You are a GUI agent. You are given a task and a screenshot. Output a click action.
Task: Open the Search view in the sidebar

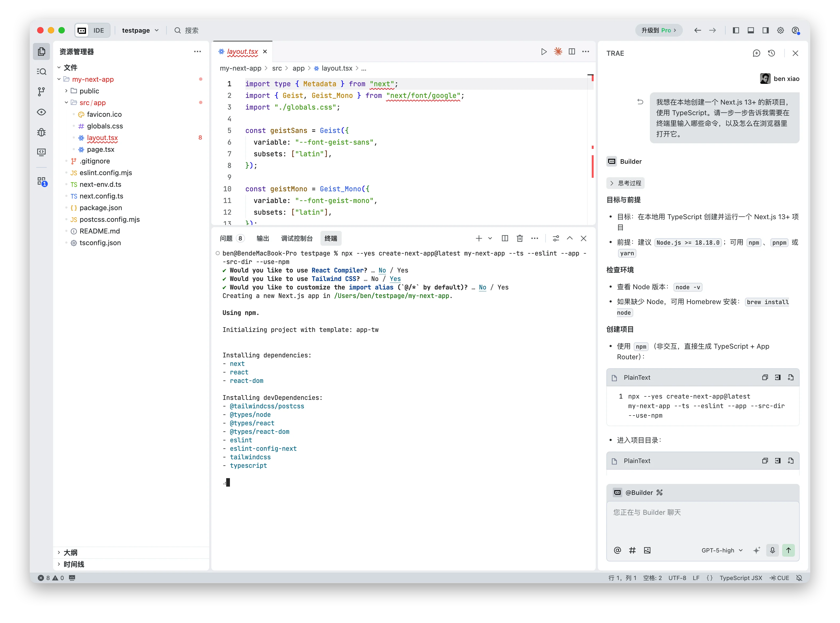click(41, 71)
